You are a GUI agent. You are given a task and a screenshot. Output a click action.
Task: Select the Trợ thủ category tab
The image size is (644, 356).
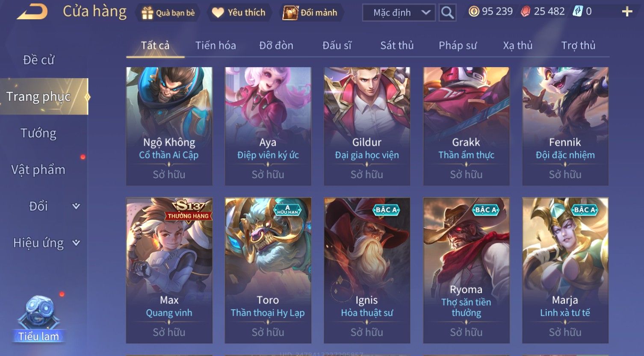click(x=578, y=45)
